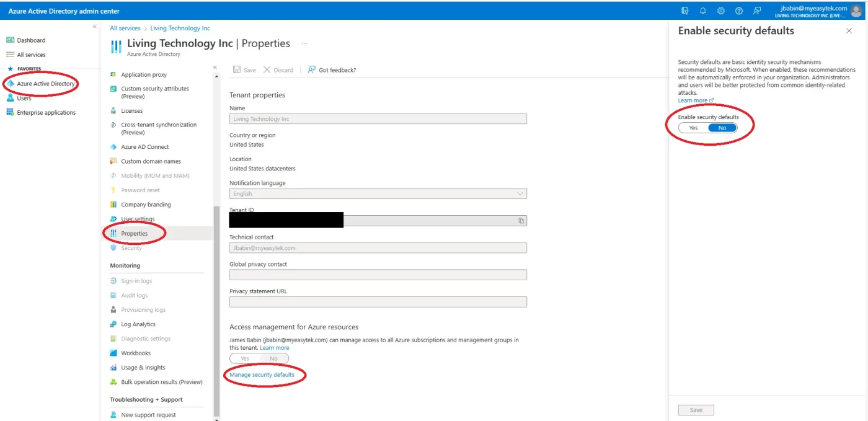Choose No for Azure resources access management
This screenshot has width=868, height=421.
click(273, 358)
